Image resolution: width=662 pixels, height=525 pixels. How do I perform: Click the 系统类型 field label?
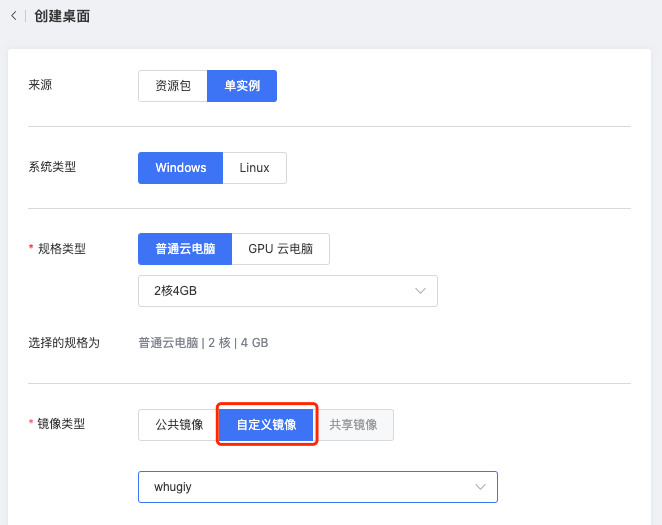(x=52, y=167)
